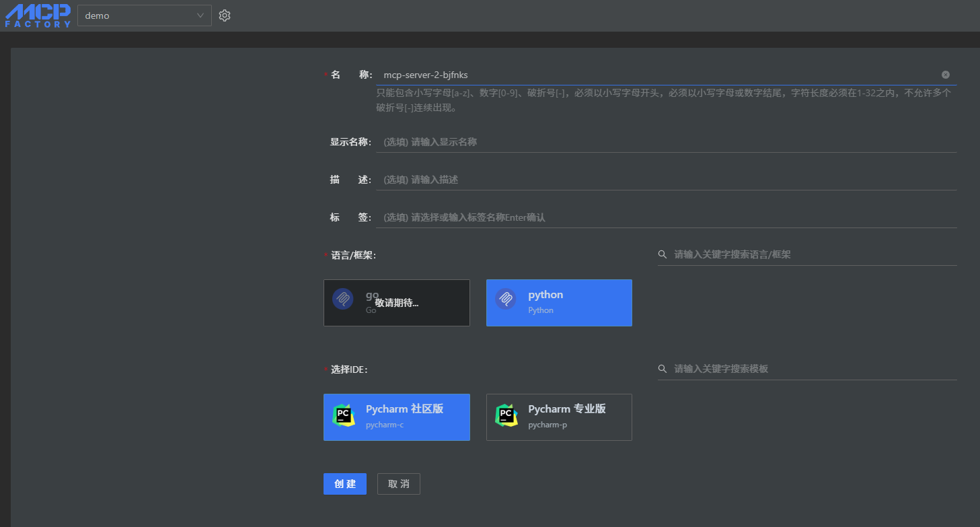The image size is (980, 527).
Task: Click the language/framework search magnifier icon
Action: [663, 254]
